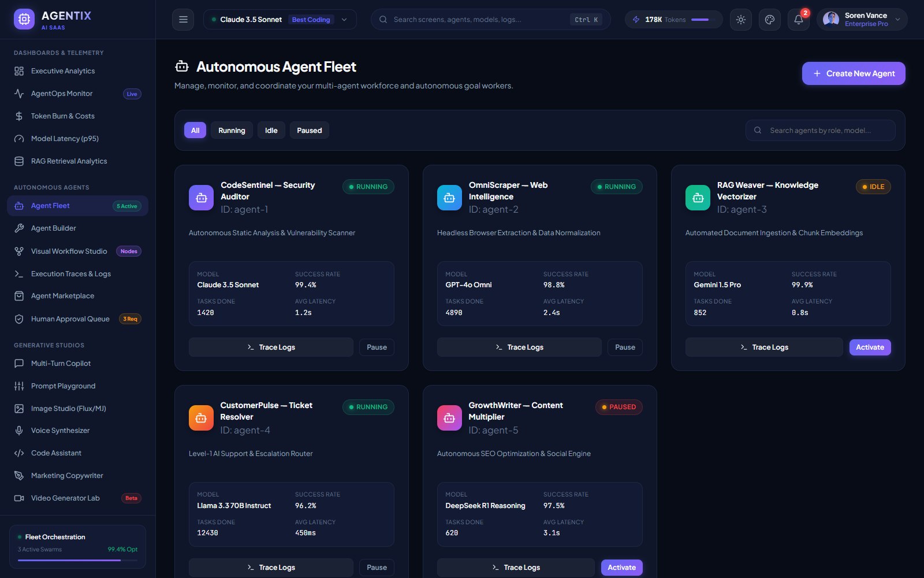
Task: Click the Fleet Orchestration progress bar
Action: (77, 560)
